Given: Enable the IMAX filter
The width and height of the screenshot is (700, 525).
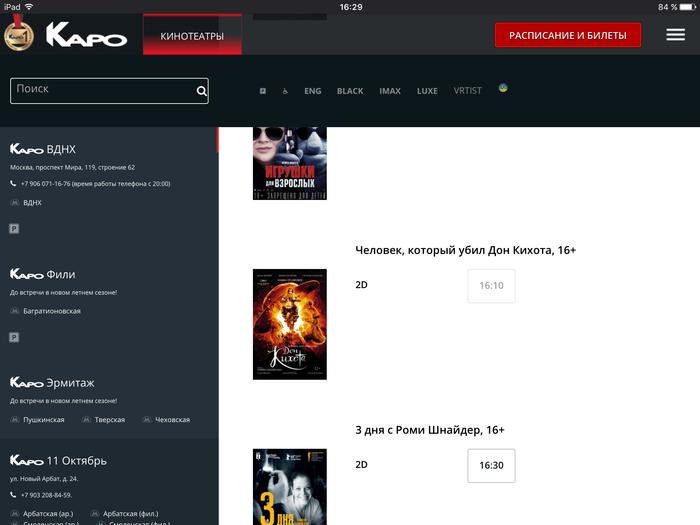Looking at the screenshot, I should 390,91.
